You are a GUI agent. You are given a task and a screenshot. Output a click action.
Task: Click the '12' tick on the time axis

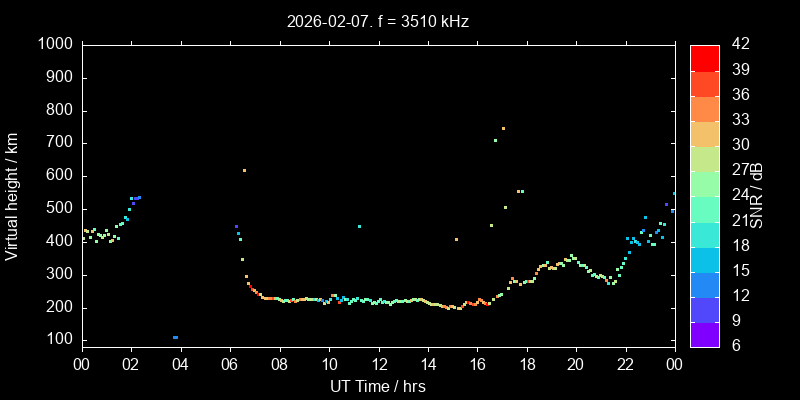coord(378,364)
